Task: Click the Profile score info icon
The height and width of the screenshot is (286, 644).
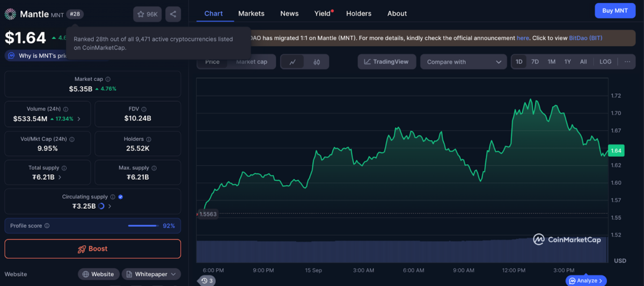Action: (47, 226)
